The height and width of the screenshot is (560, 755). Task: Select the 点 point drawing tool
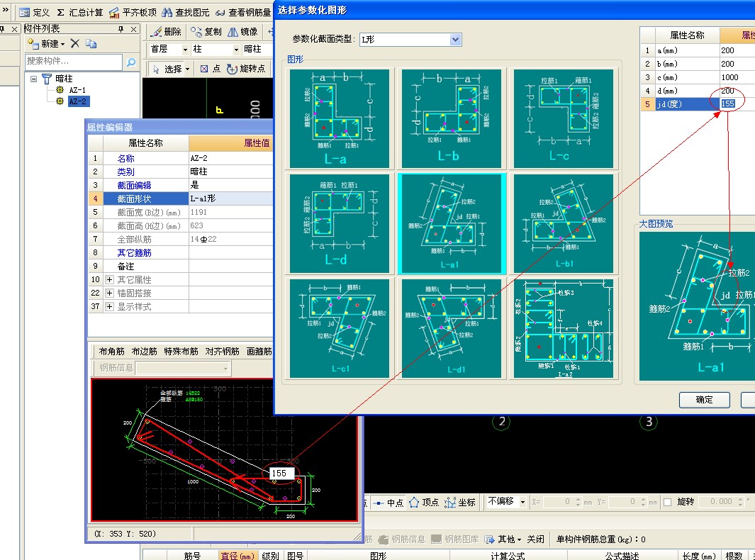(210, 69)
